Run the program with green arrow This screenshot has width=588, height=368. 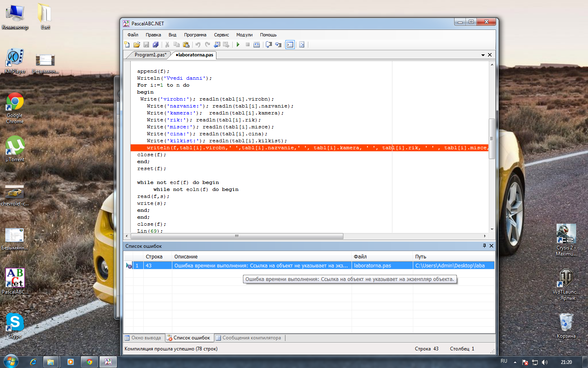click(238, 45)
